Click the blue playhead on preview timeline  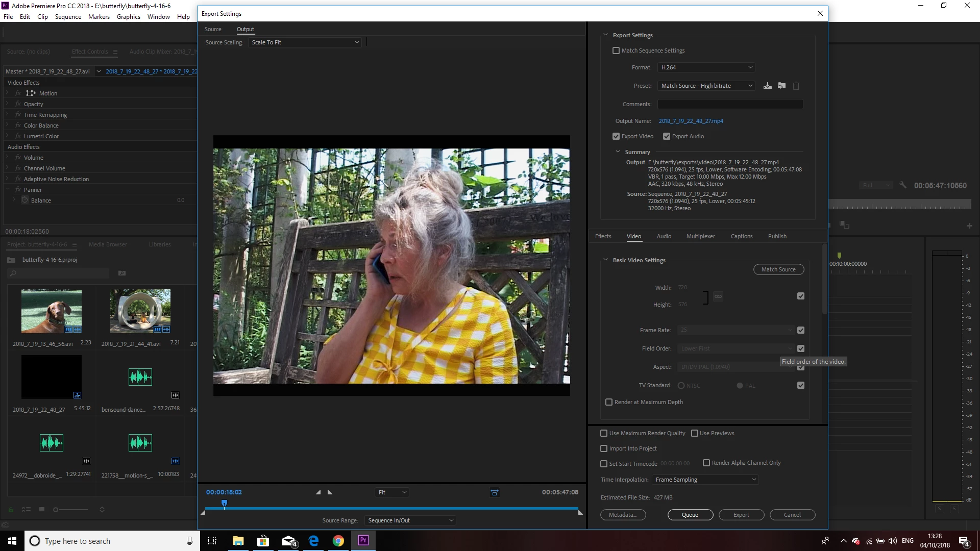224,504
